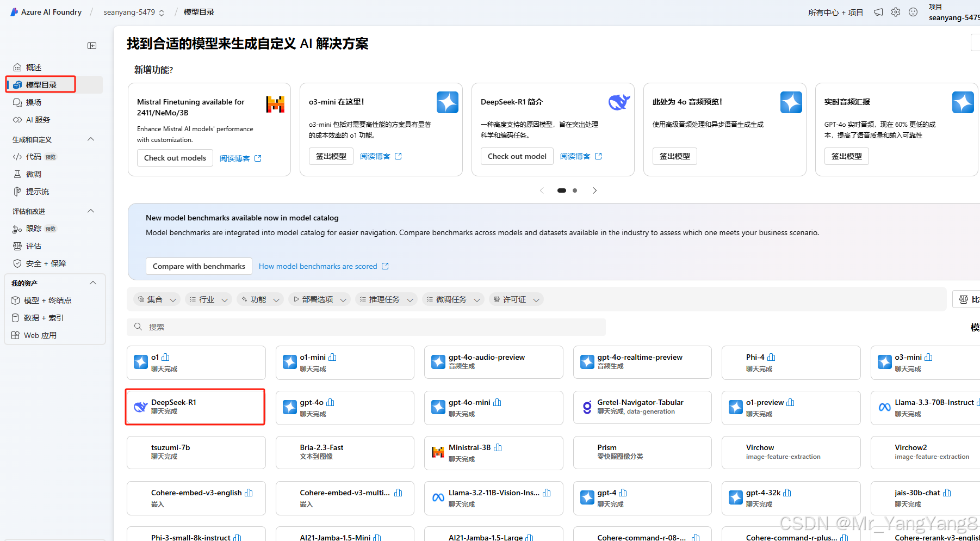980x541 pixels.
Task: Click the Azure AI Foundry logo
Action: click(x=14, y=12)
